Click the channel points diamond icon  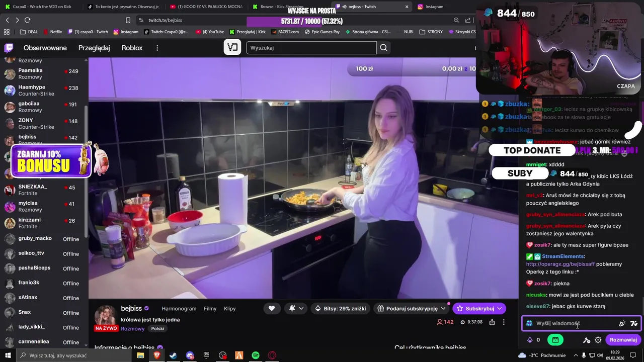530,340
